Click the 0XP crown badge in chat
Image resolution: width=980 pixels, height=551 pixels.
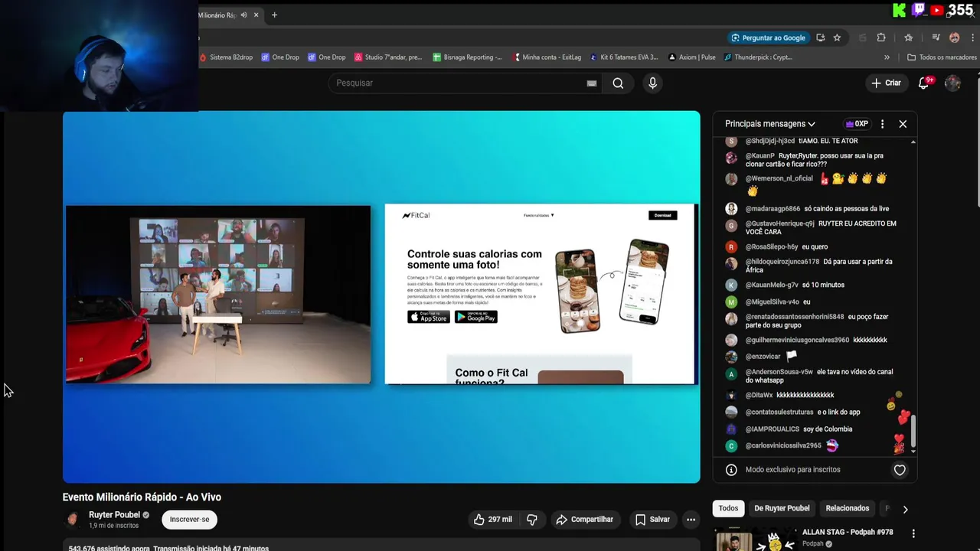coord(857,123)
